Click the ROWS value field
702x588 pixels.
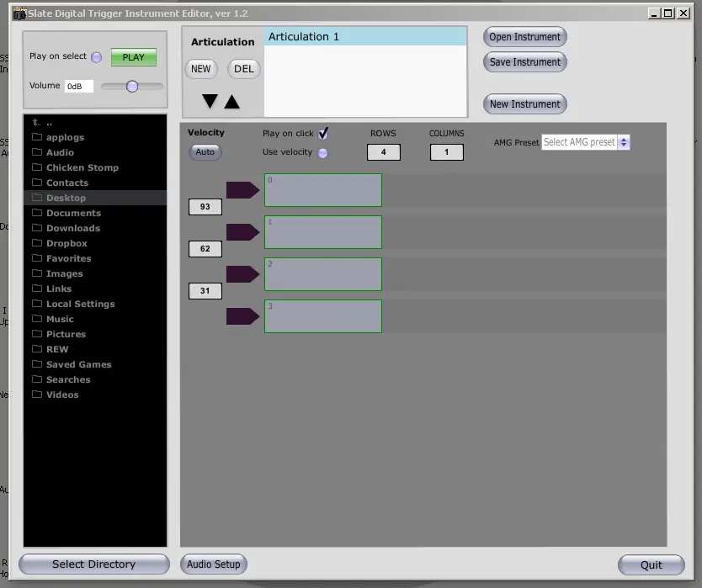(383, 152)
